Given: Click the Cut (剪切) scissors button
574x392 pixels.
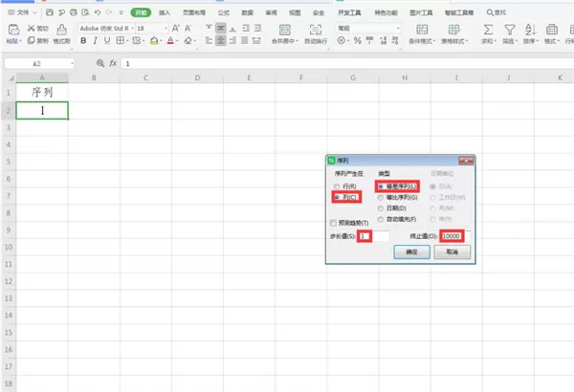Looking at the screenshot, I should (x=37, y=28).
